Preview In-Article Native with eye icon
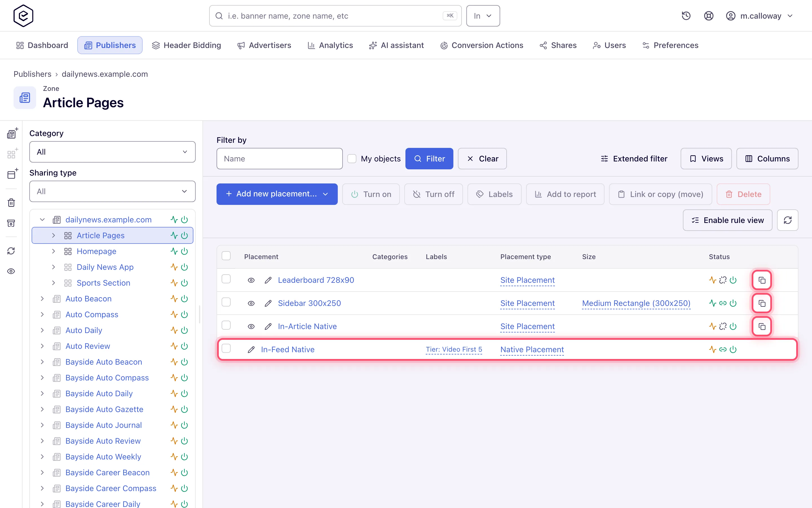The height and width of the screenshot is (508, 812). pyautogui.click(x=251, y=326)
